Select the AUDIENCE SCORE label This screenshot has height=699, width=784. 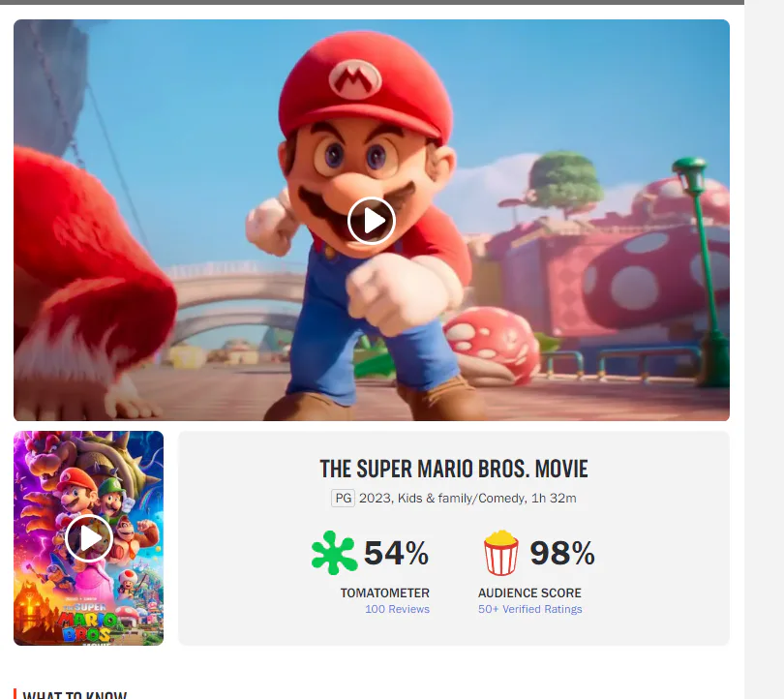click(x=530, y=593)
